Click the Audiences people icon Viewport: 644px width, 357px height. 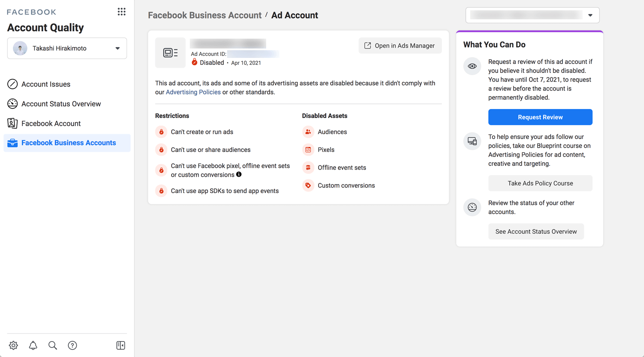(308, 132)
